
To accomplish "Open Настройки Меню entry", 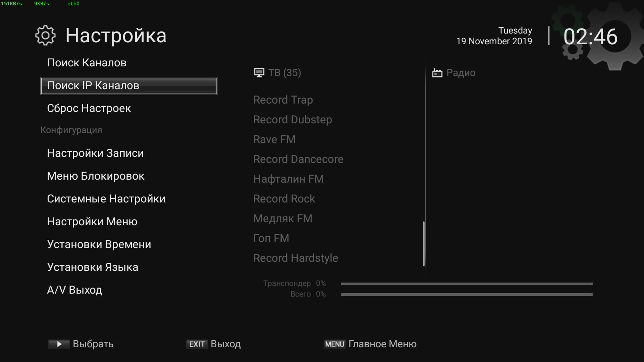I will click(x=92, y=222).
